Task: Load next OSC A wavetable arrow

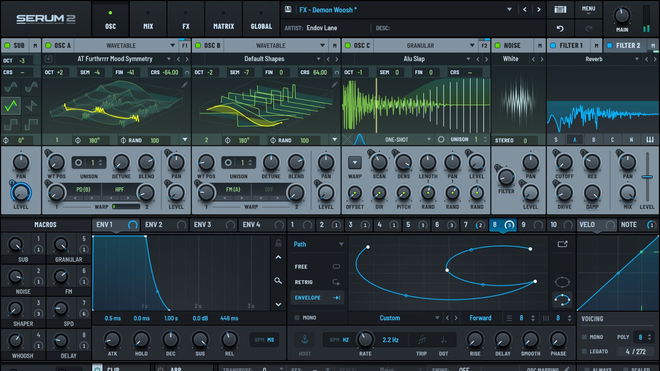Action: coord(187,59)
